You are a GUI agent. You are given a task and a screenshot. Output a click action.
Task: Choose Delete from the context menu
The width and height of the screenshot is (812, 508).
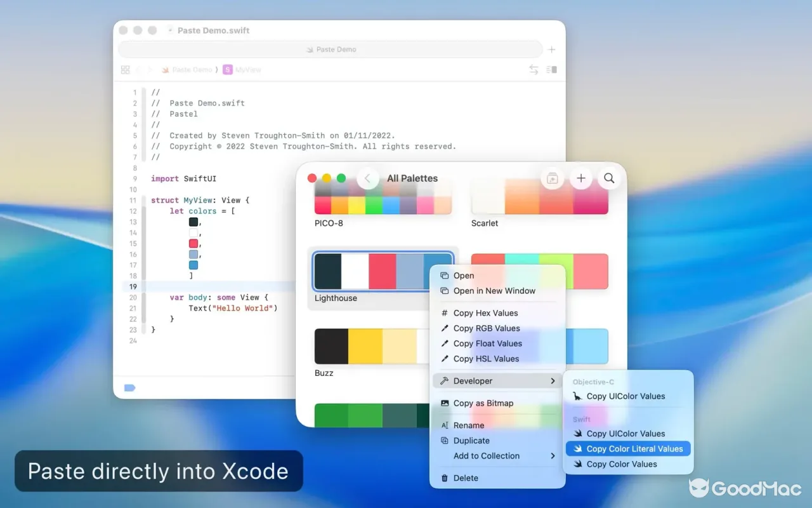(497, 478)
